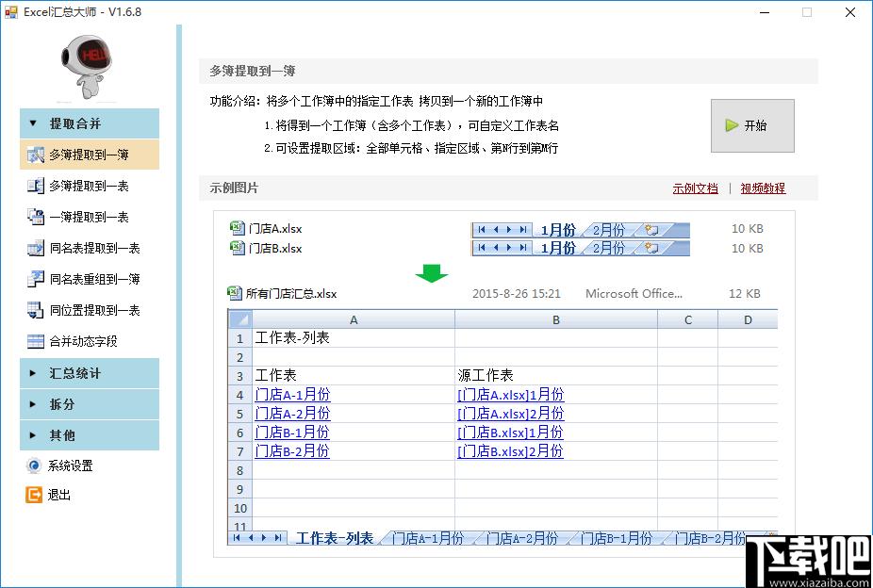Maximize the application window

(x=807, y=12)
